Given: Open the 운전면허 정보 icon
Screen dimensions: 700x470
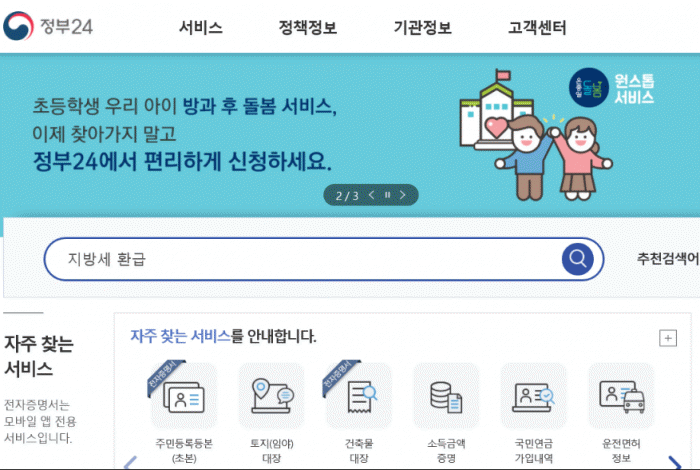Looking at the screenshot, I should coord(621,396).
